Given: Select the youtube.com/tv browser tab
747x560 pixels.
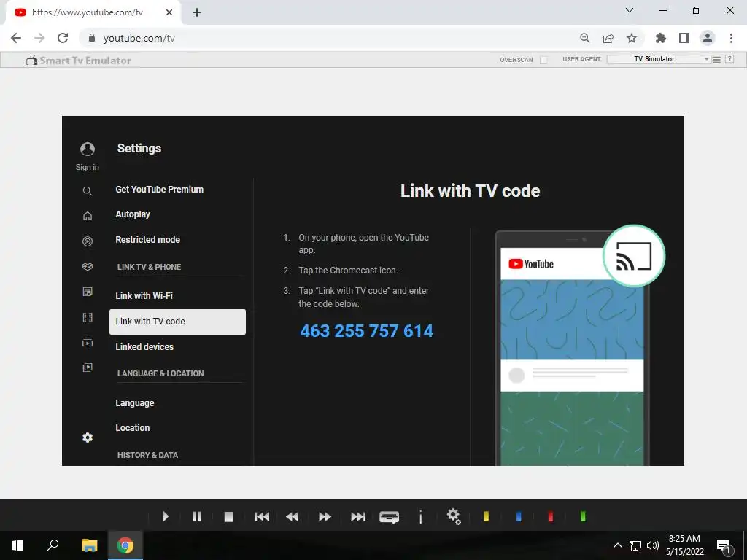Looking at the screenshot, I should click(x=93, y=12).
